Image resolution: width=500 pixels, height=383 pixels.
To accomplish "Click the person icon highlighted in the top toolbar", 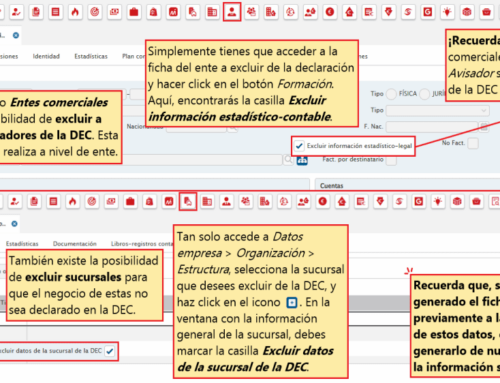I will [x=232, y=12].
